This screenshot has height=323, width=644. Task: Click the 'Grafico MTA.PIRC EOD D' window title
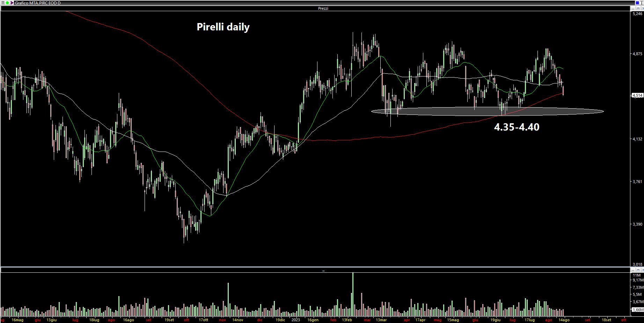click(38, 3)
